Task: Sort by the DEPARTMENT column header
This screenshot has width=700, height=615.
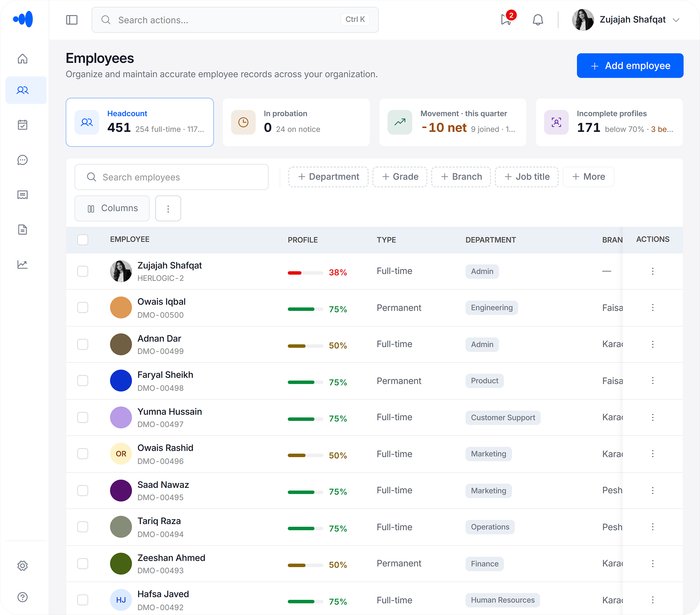Action: click(490, 240)
